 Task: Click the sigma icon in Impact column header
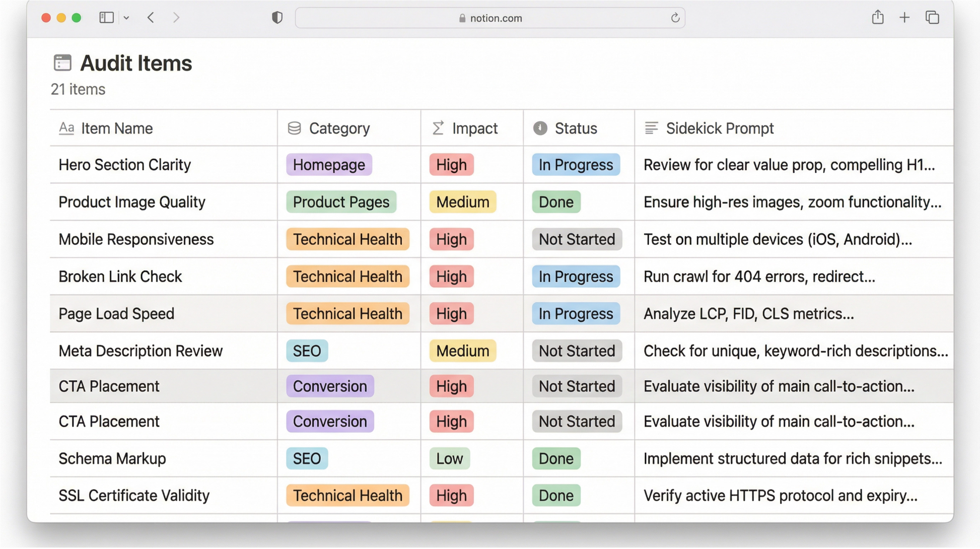(437, 128)
